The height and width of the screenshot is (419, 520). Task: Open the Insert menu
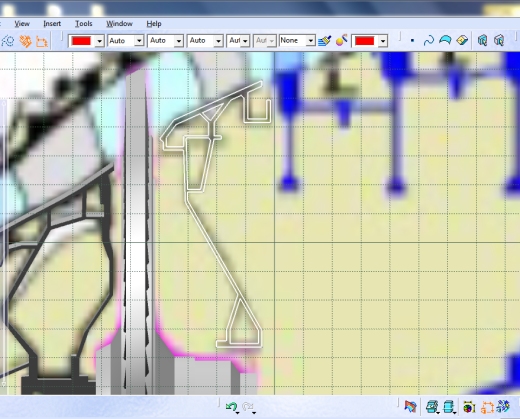tap(52, 24)
